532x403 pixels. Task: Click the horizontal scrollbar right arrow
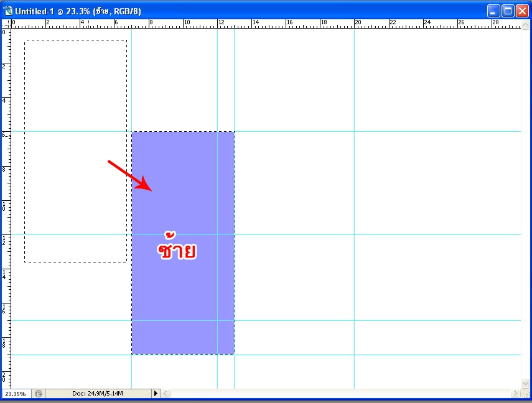516,394
